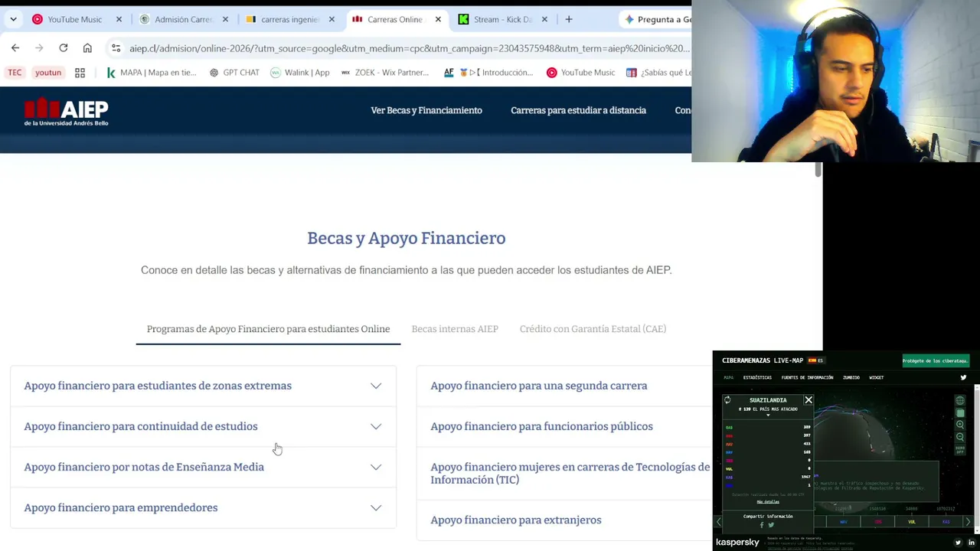This screenshot has width=980, height=551.
Task: Expand Apoyo financiero para funcionarios públicos
Action: (541, 426)
